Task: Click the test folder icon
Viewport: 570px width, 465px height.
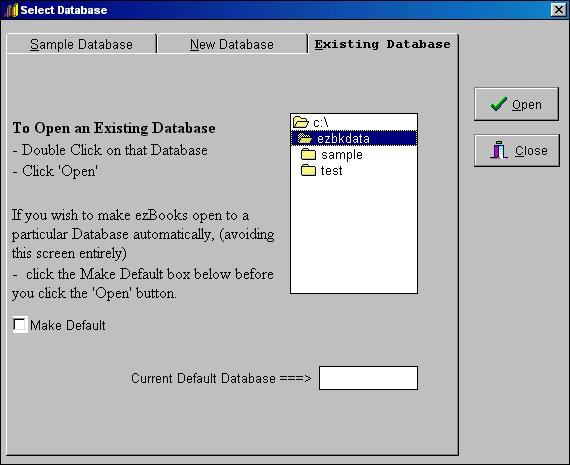Action: (308, 170)
